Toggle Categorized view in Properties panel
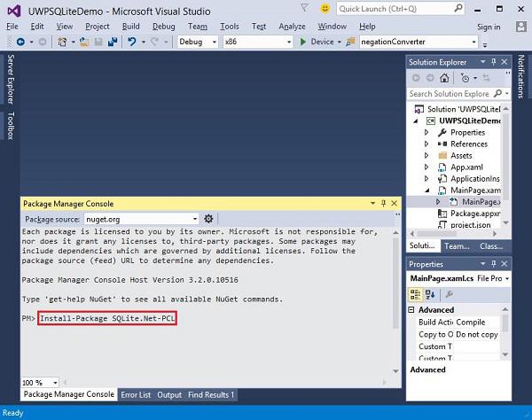Viewport: 532px width, 420px height. [415, 295]
